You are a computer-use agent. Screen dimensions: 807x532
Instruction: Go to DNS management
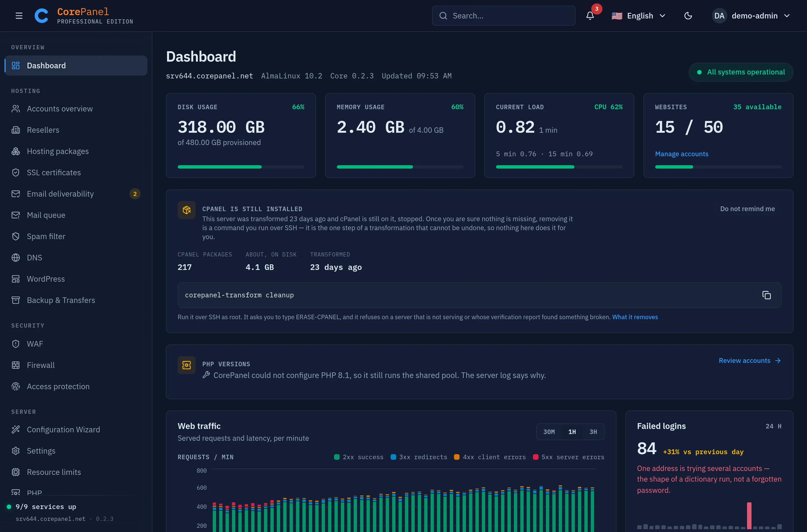76,258
